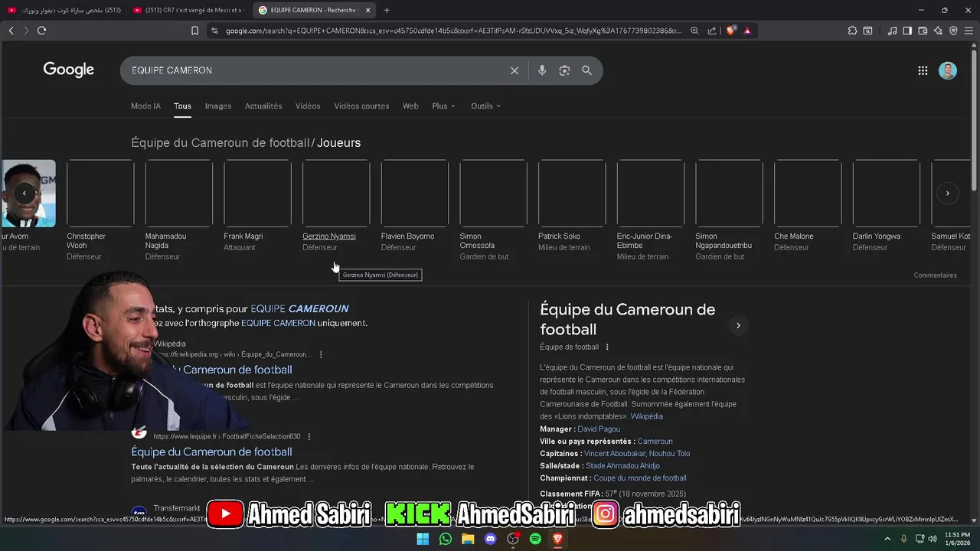Open the Windows Start menu
980x551 pixels.
[423, 539]
